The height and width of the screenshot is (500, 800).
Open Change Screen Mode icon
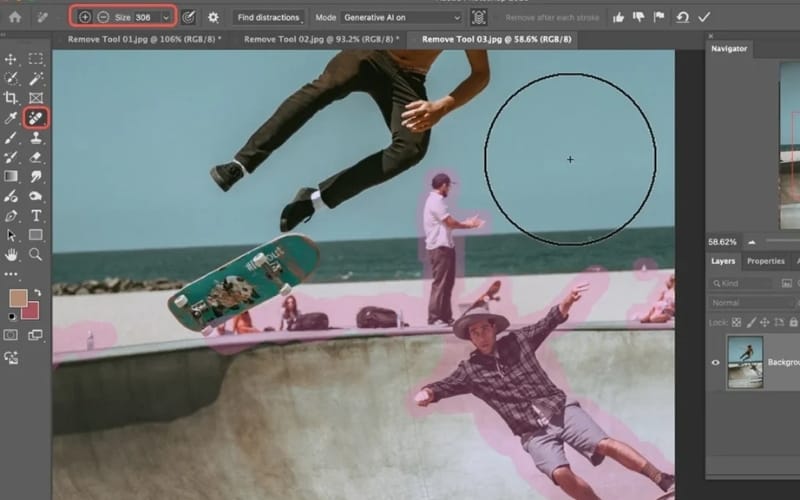click(x=36, y=335)
